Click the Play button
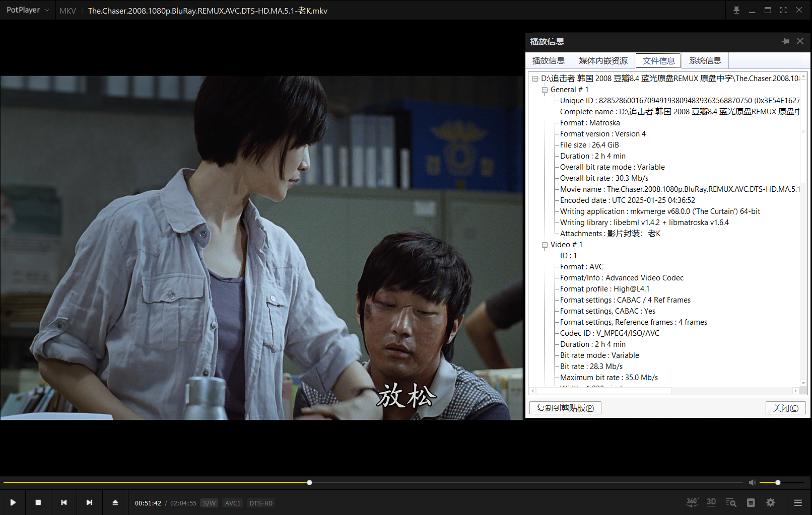 [x=13, y=502]
